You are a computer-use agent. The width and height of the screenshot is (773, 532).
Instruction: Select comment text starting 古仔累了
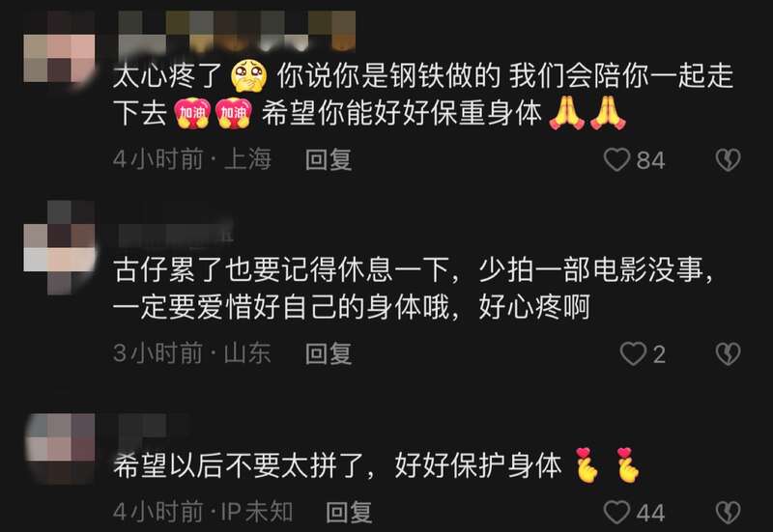(414, 289)
